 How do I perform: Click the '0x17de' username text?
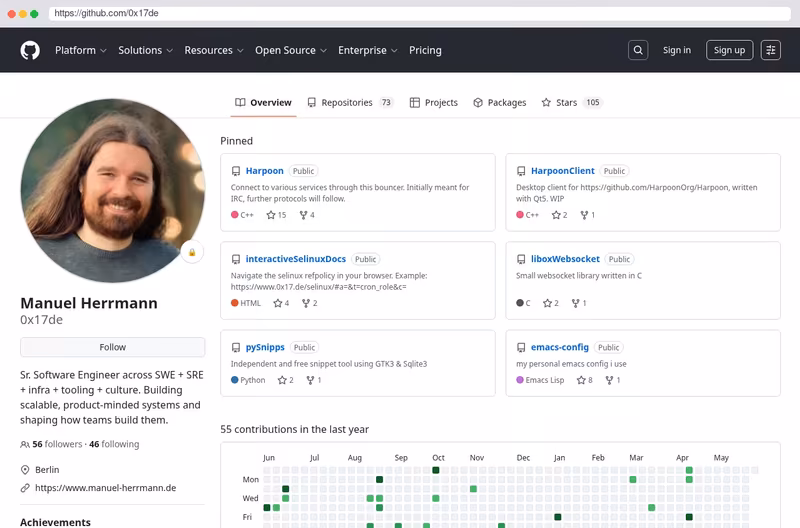coord(41,320)
